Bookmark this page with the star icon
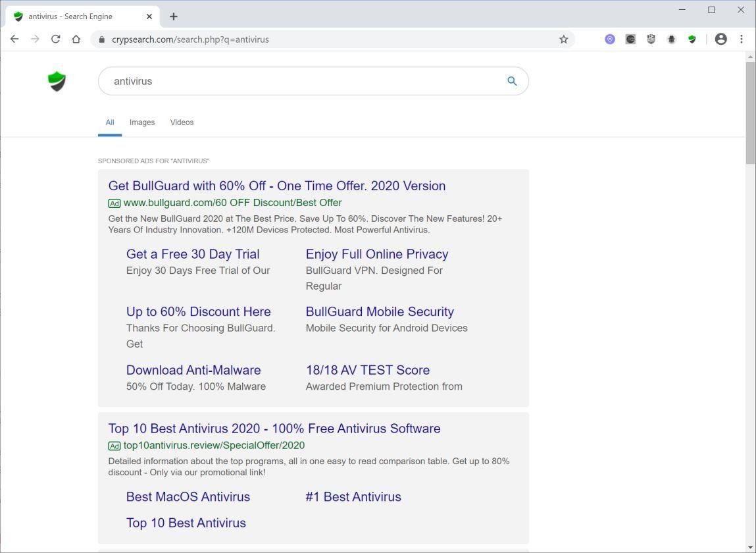The width and height of the screenshot is (756, 553). (x=564, y=39)
